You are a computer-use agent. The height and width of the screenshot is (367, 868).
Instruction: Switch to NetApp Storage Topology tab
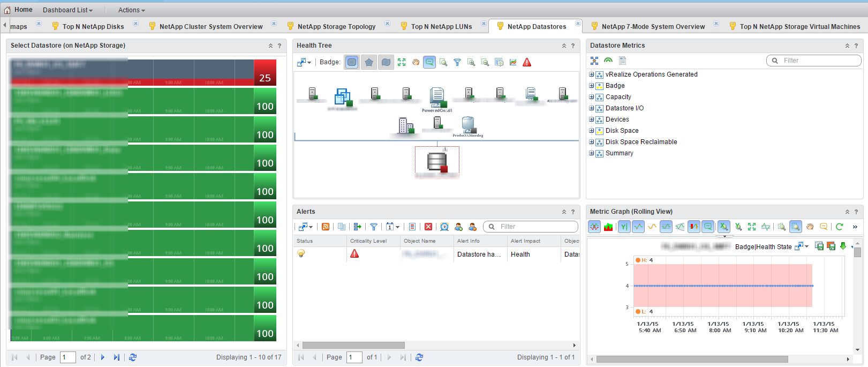tap(336, 26)
